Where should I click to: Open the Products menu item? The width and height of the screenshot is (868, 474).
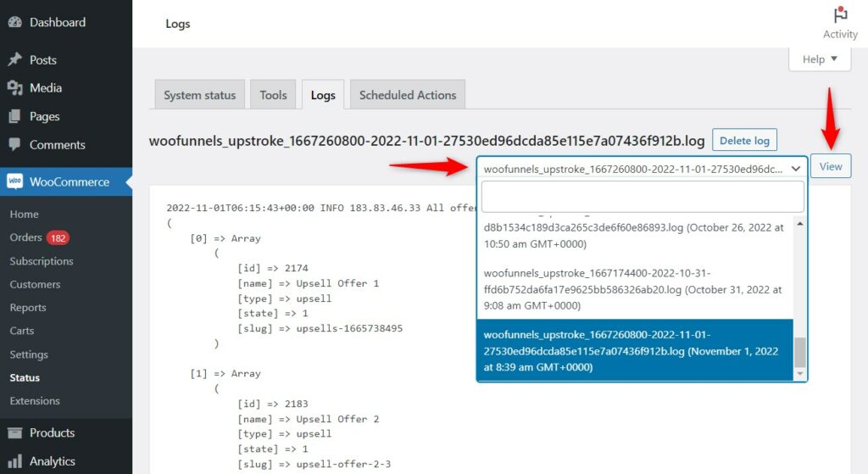point(52,432)
